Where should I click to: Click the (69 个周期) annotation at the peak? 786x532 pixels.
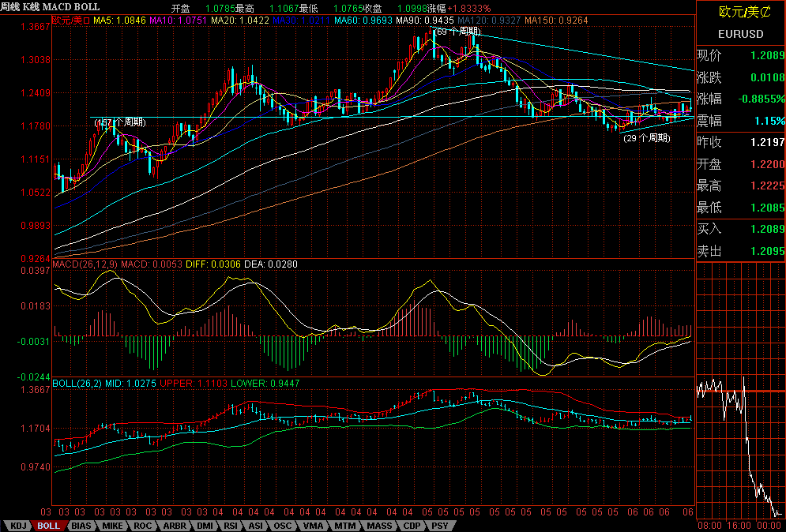coord(457,32)
